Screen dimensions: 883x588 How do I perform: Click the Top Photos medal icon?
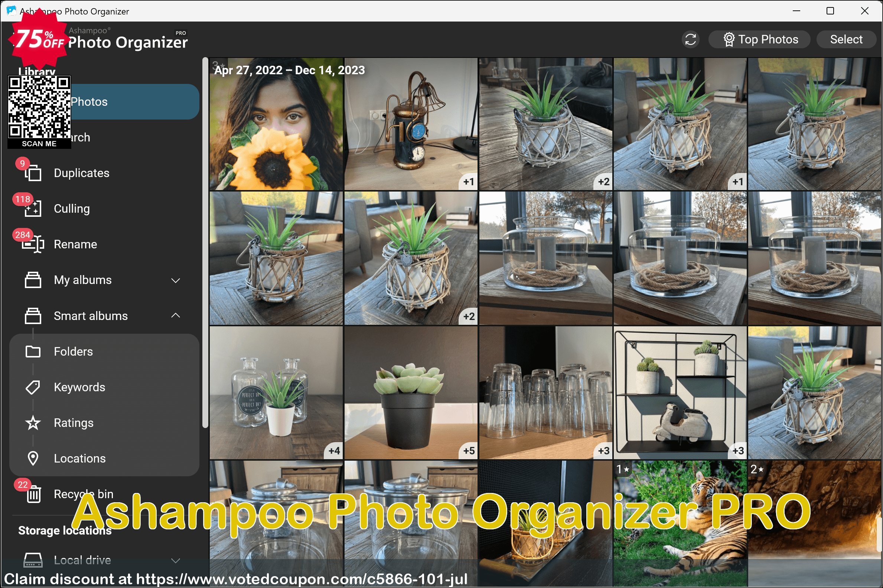click(x=729, y=39)
